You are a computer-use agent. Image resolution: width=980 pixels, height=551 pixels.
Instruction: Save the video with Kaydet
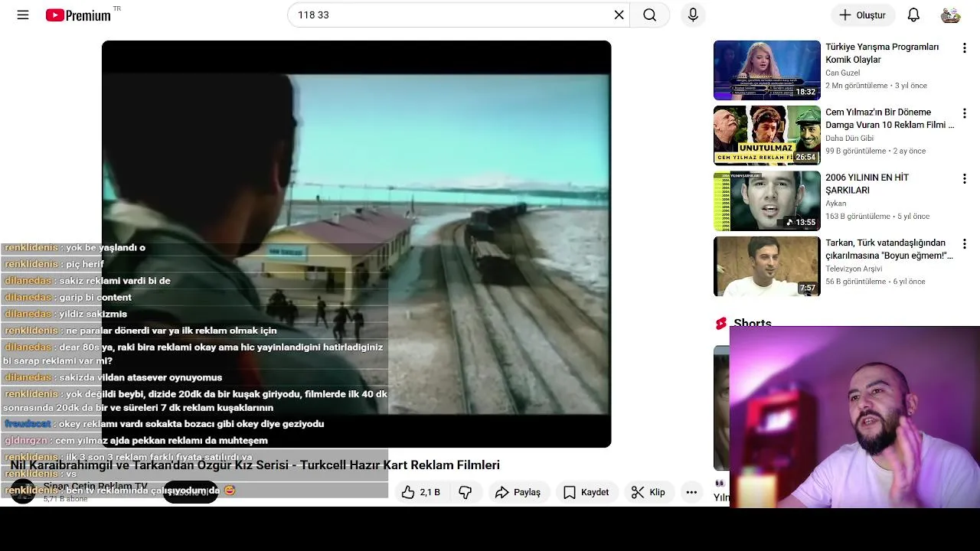point(586,492)
